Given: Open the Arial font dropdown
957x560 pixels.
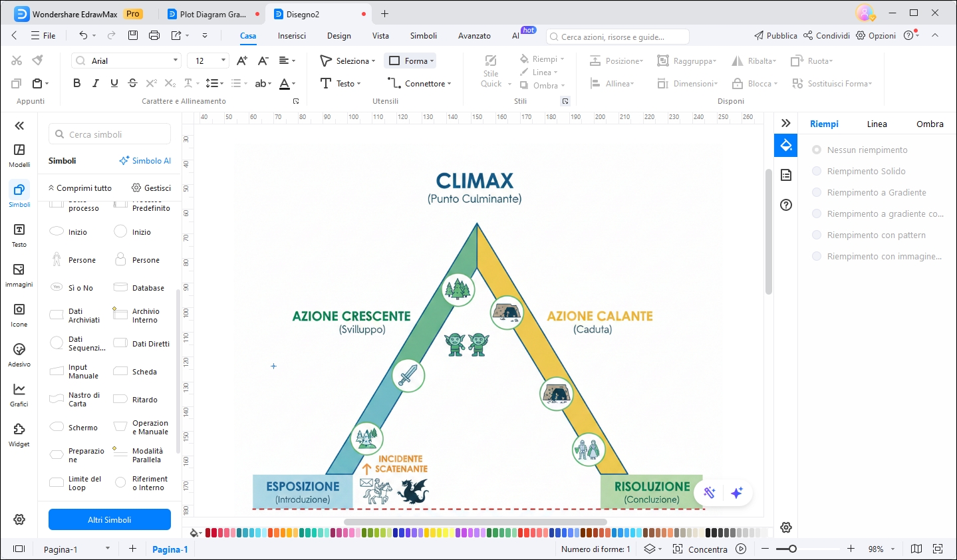Looking at the screenshot, I should 176,60.
